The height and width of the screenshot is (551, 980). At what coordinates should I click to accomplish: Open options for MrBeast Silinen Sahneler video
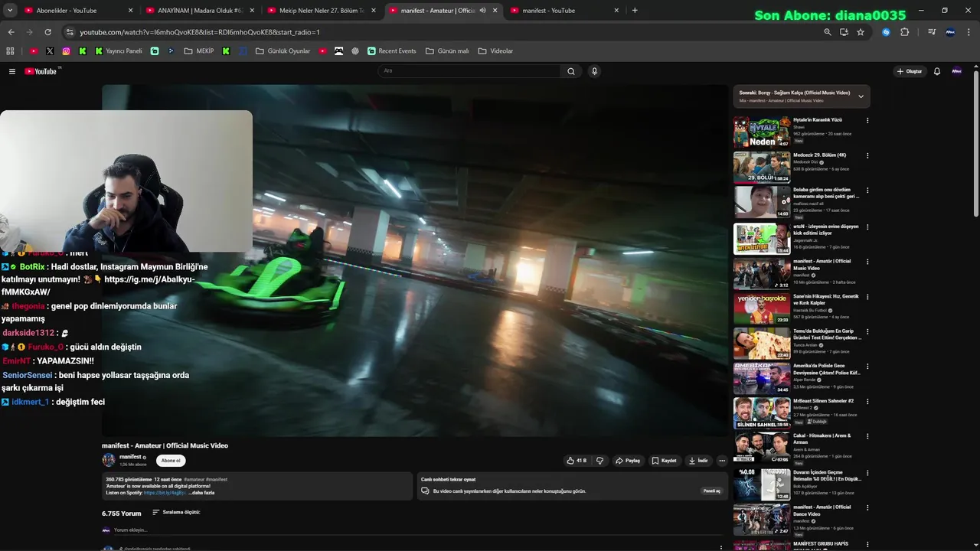[867, 402]
